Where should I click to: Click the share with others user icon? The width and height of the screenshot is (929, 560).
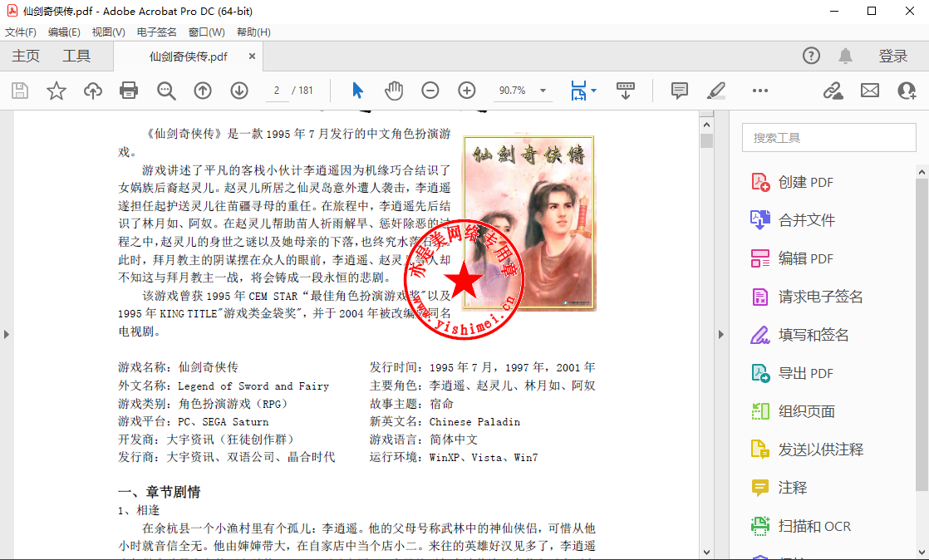tap(907, 91)
